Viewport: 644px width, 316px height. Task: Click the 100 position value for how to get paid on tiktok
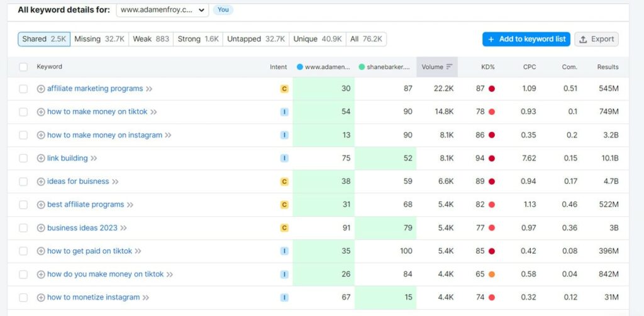click(406, 251)
